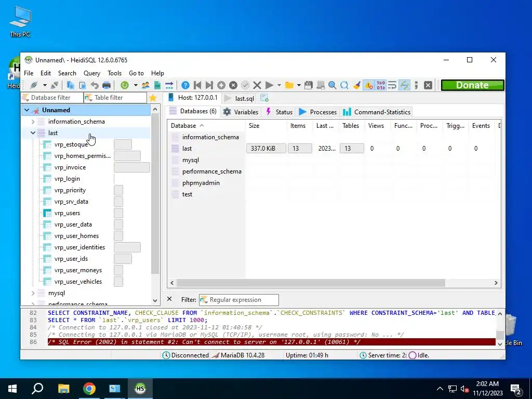
Task: Click the First row navigation icon
Action: point(197,85)
